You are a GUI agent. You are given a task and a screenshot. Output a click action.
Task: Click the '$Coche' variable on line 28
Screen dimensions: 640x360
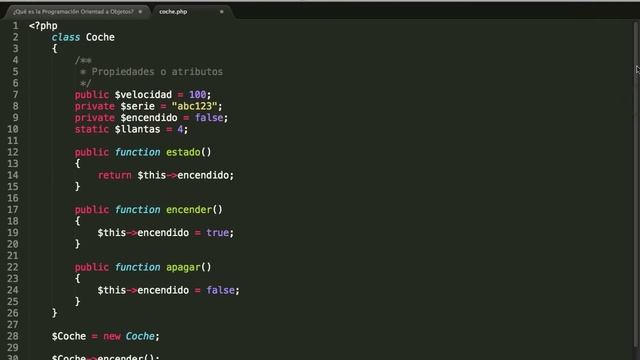pyautogui.click(x=69, y=336)
